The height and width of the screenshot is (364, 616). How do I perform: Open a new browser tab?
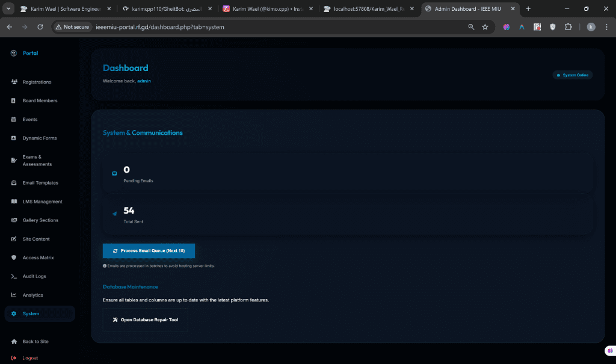[528, 8]
